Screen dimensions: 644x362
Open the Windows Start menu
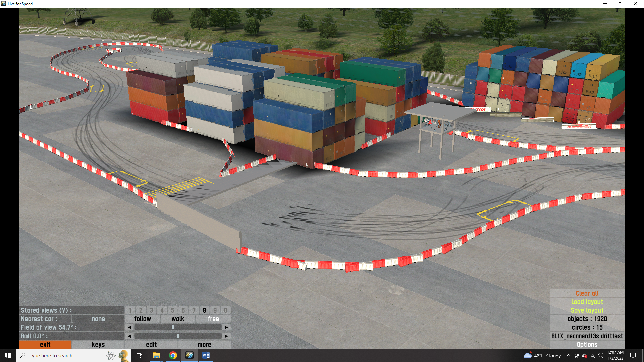(8, 355)
